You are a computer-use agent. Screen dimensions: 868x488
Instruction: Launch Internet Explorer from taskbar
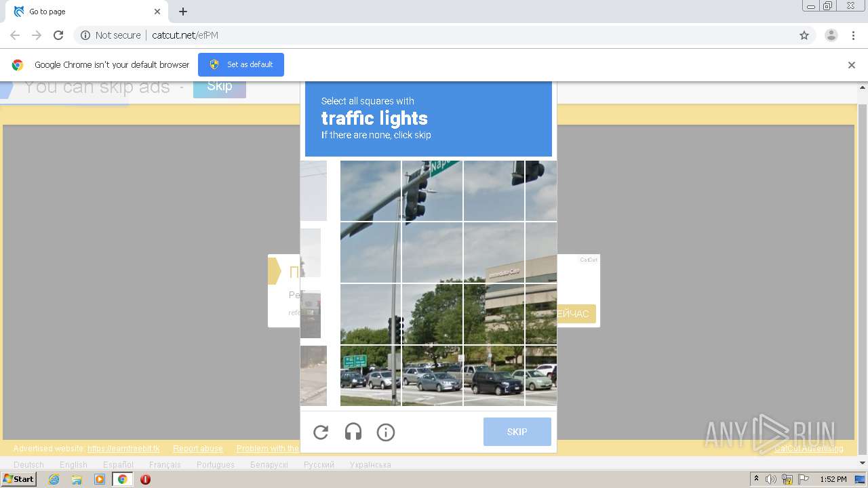click(x=54, y=479)
